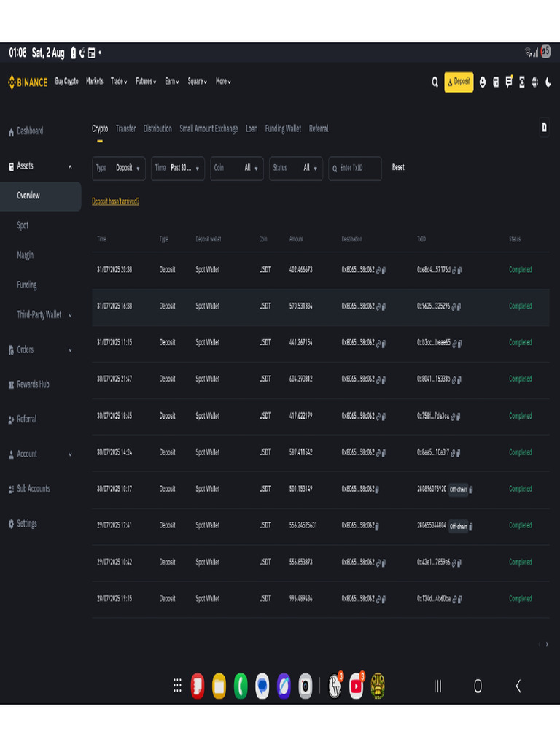Screen dimensions: 560x747
Task: Expand the Earn menu in top navigation
Action: (x=172, y=82)
